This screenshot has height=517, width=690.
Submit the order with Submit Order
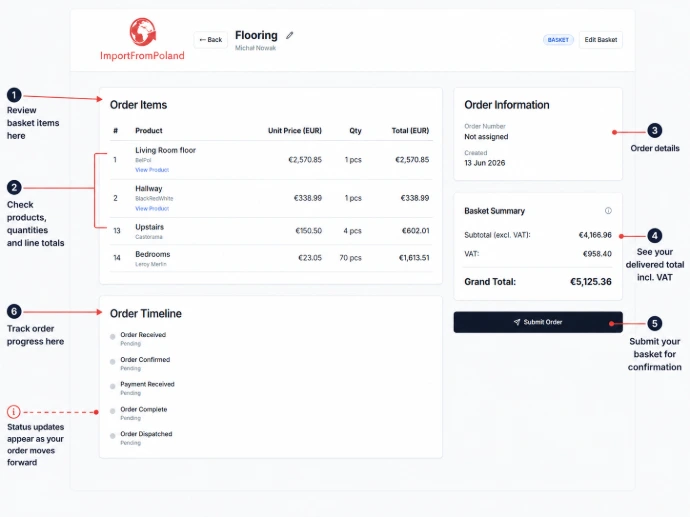click(538, 322)
